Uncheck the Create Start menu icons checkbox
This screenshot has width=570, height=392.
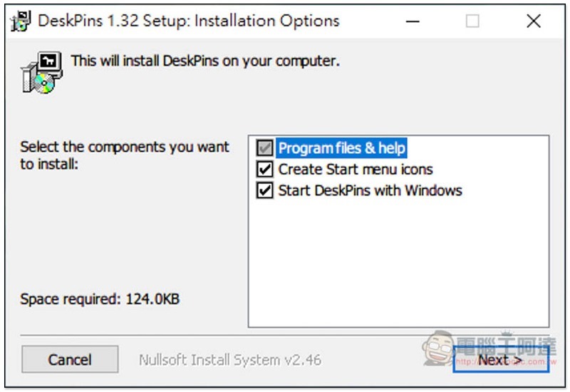264,169
